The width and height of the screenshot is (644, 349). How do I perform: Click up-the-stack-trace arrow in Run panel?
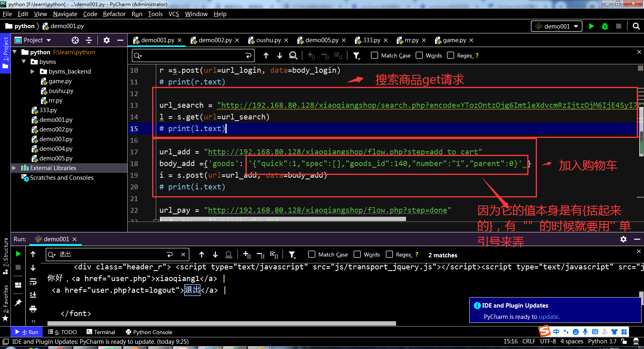[x=33, y=254]
